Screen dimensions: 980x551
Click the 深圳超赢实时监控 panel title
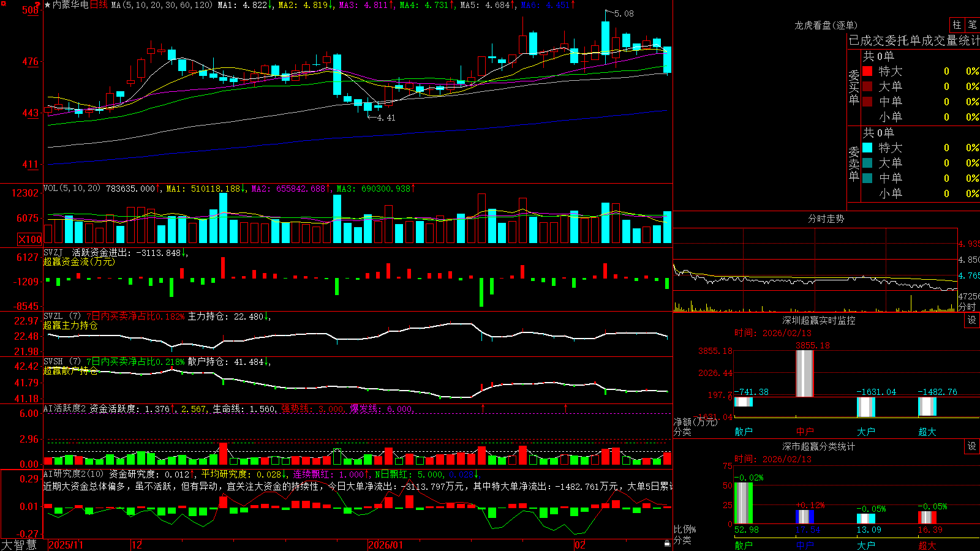[x=819, y=320]
